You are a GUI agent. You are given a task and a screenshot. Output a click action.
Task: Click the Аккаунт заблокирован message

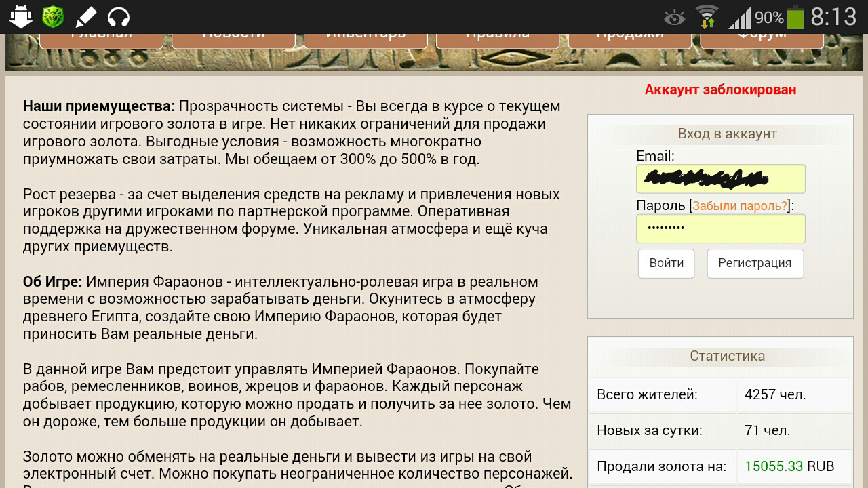click(720, 89)
